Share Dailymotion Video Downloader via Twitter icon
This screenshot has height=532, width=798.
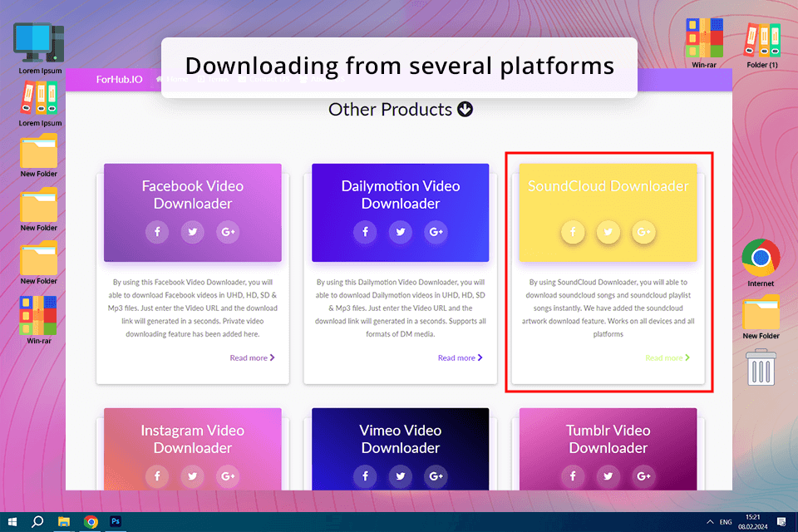401,232
